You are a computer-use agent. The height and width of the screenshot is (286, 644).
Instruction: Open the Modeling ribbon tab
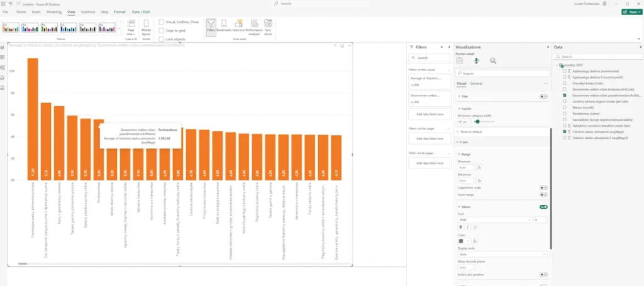(54, 12)
